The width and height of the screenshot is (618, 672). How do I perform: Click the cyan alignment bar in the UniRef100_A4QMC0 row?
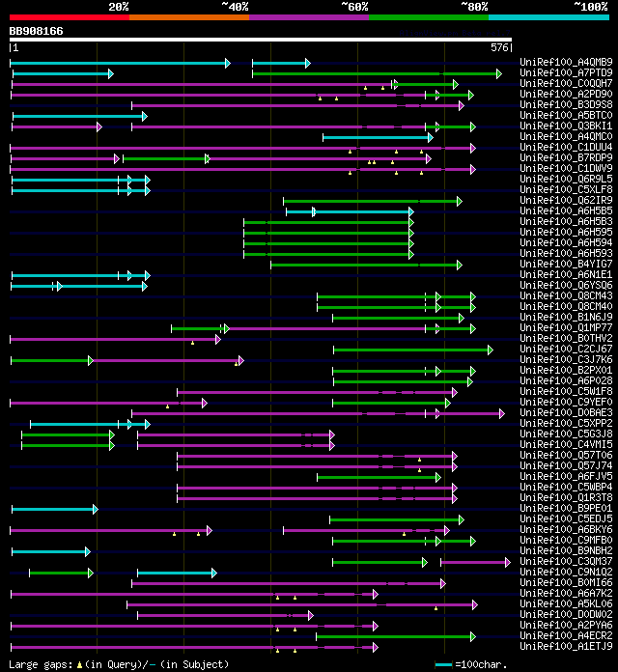point(378,137)
